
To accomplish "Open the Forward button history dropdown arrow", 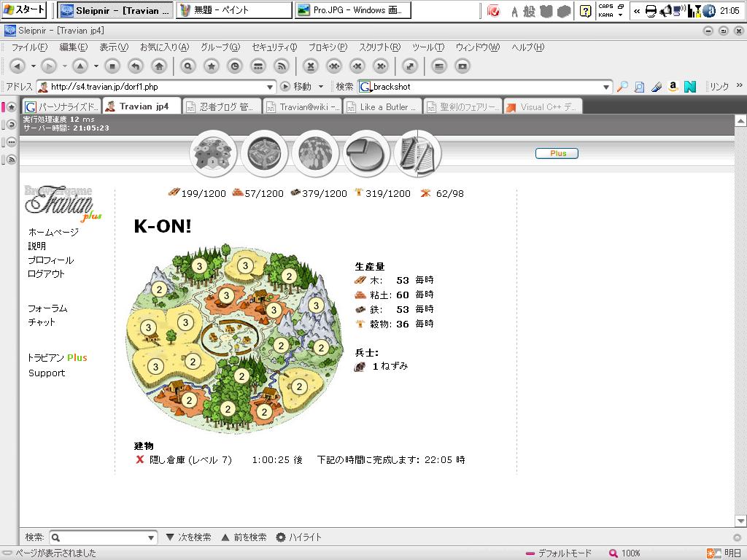I will tap(65, 66).
